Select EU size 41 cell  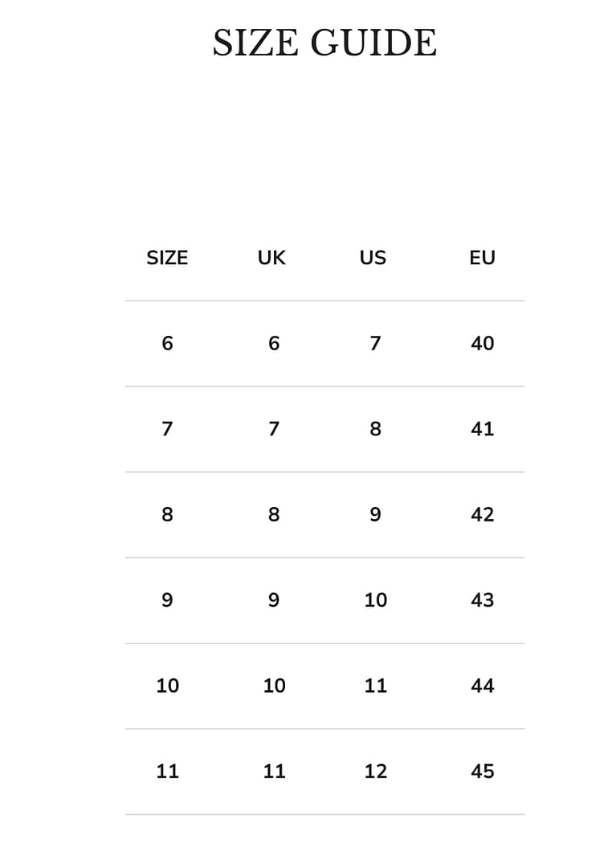pyautogui.click(x=482, y=429)
